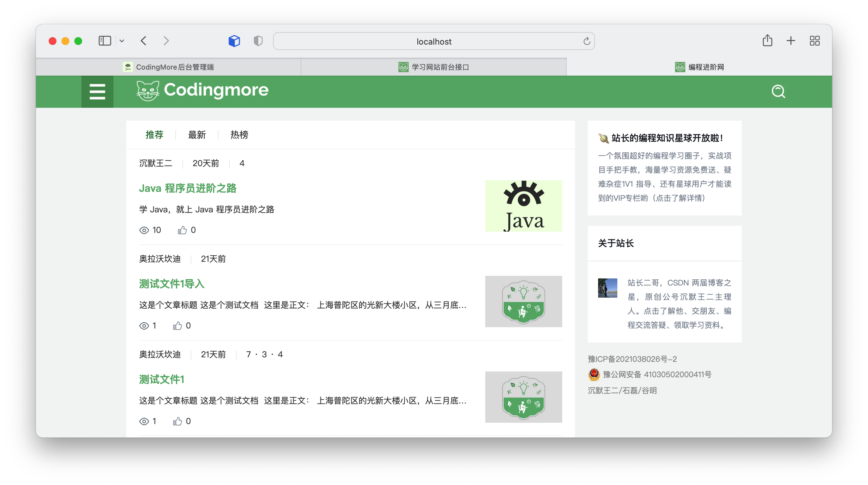Click the thumbs-up on 测试文件1导入
Screen dimensions: 868x485
click(178, 326)
